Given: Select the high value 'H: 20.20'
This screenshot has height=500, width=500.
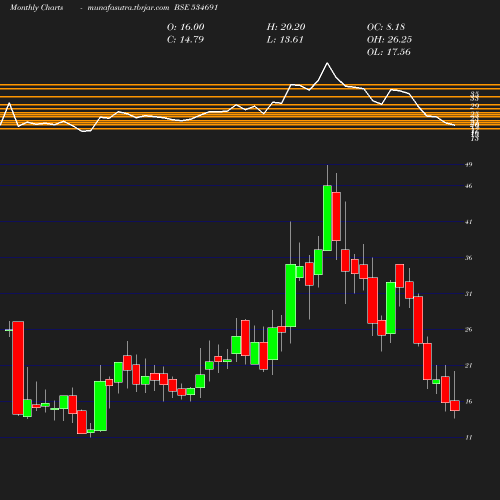Looking at the screenshot, I should (x=286, y=27).
